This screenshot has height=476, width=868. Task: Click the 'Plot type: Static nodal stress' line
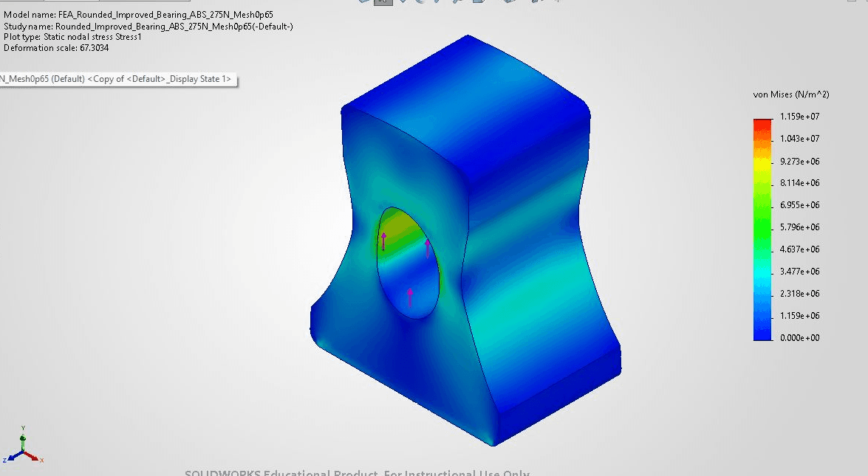tap(72, 36)
